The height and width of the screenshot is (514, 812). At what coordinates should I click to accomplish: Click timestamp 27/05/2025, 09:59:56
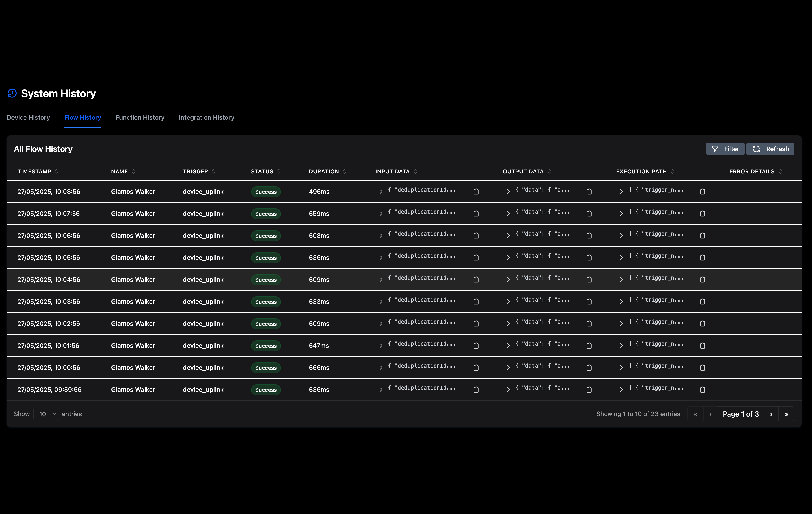click(50, 390)
